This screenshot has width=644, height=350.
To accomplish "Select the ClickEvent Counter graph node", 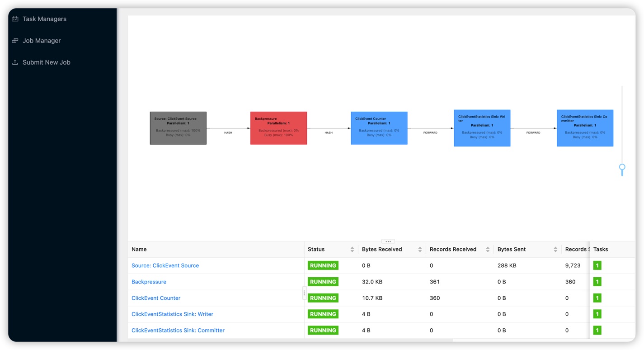I will (x=379, y=128).
